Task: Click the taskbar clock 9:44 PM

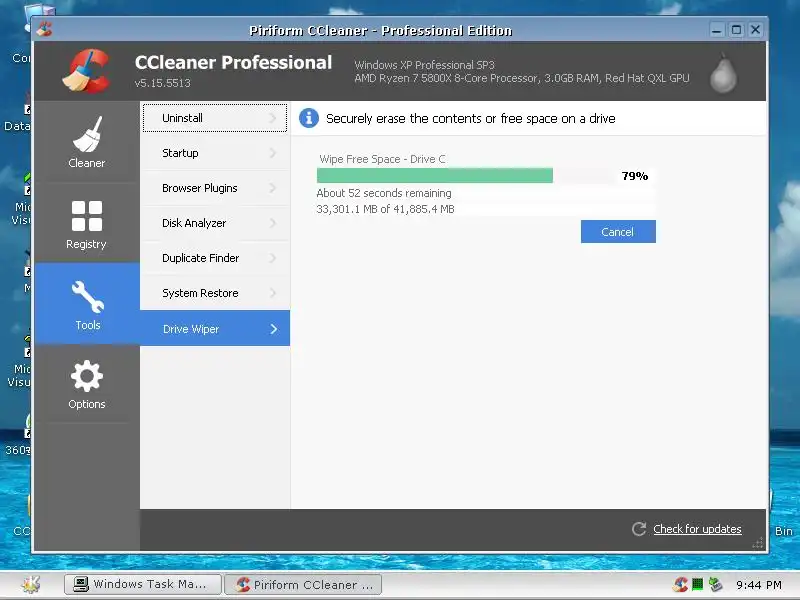Action: tap(759, 585)
